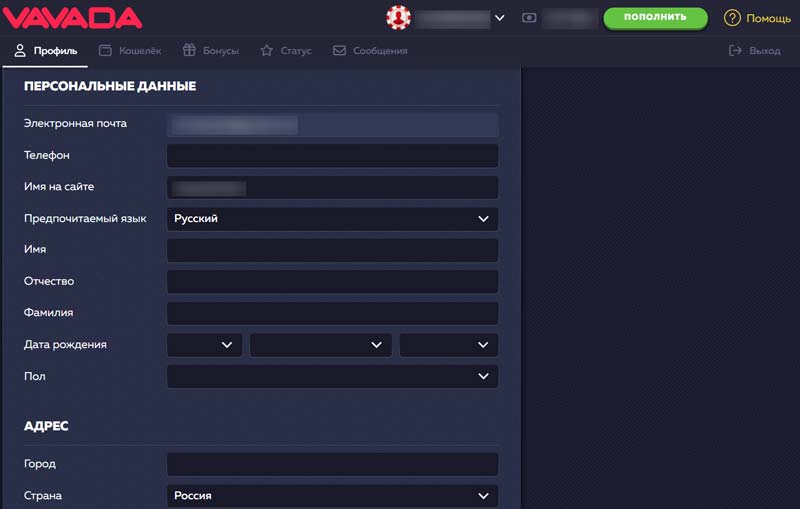This screenshot has width=800, height=509.
Task: Open the Пол dropdown
Action: 332,377
